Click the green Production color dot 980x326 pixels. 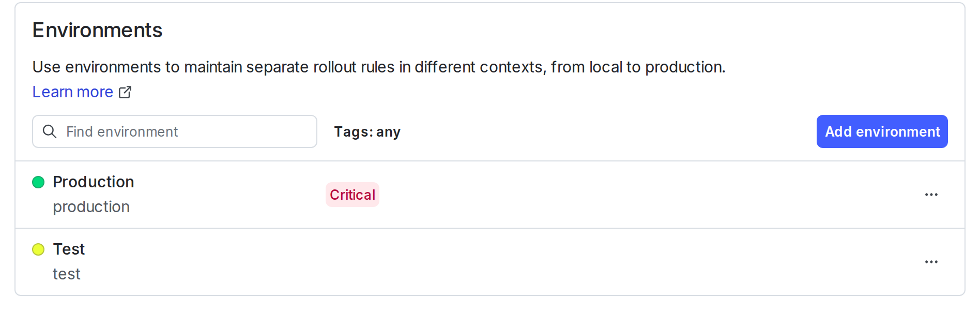point(38,182)
